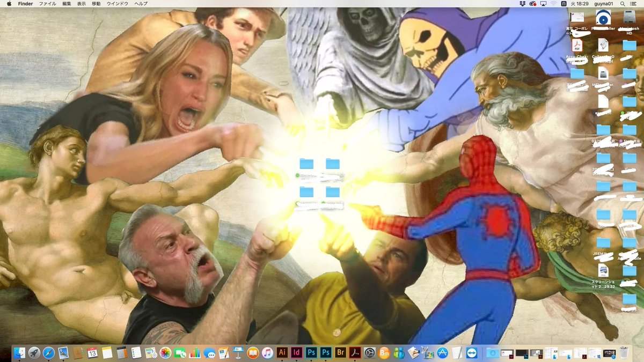Open Spotlight search in the menu bar
Image resolution: width=644 pixels, height=362 pixels.
pyautogui.click(x=623, y=4)
